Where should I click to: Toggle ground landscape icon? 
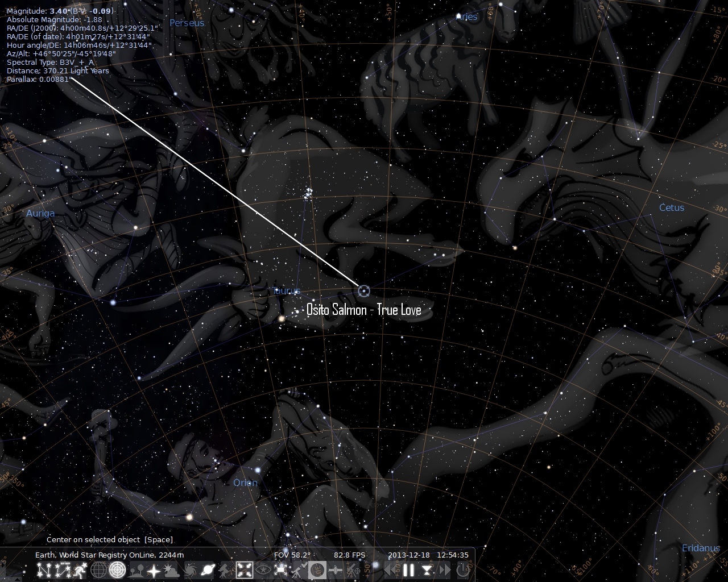click(135, 570)
